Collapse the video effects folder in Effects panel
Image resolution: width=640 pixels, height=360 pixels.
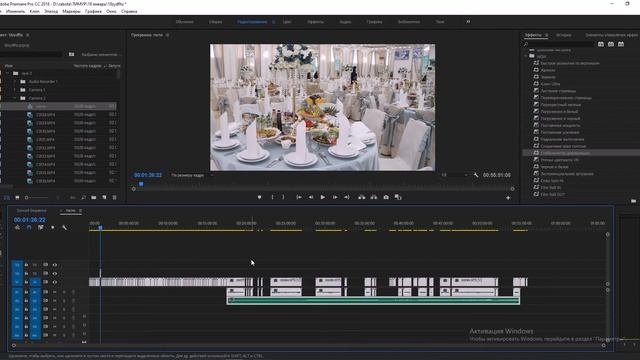point(527,56)
